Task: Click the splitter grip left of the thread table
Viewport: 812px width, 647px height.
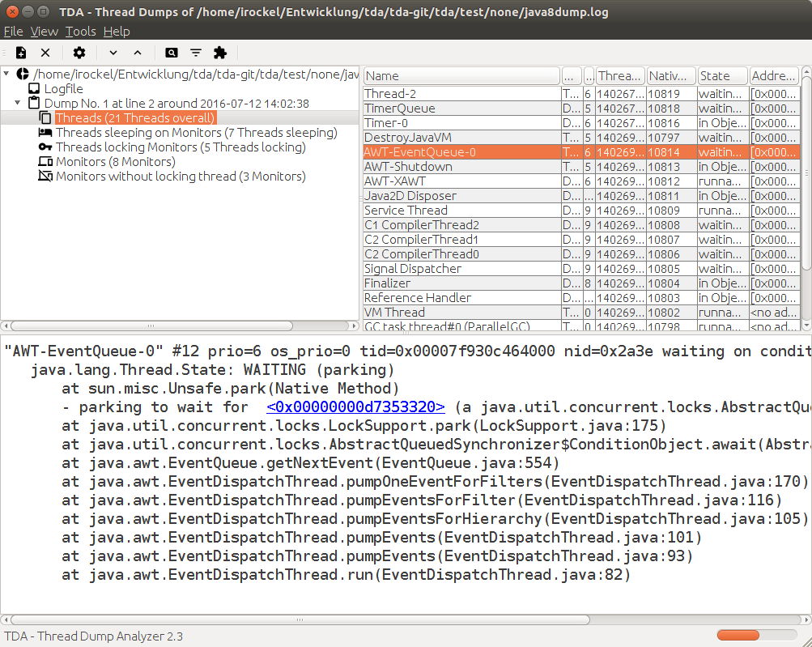Action: 361,198
